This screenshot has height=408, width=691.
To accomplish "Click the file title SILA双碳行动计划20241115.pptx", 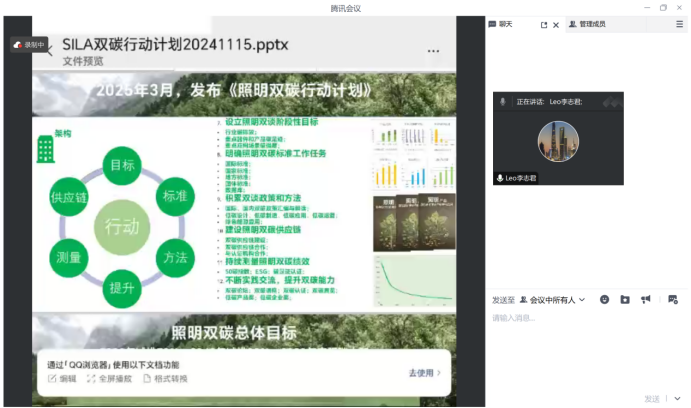I will (175, 45).
